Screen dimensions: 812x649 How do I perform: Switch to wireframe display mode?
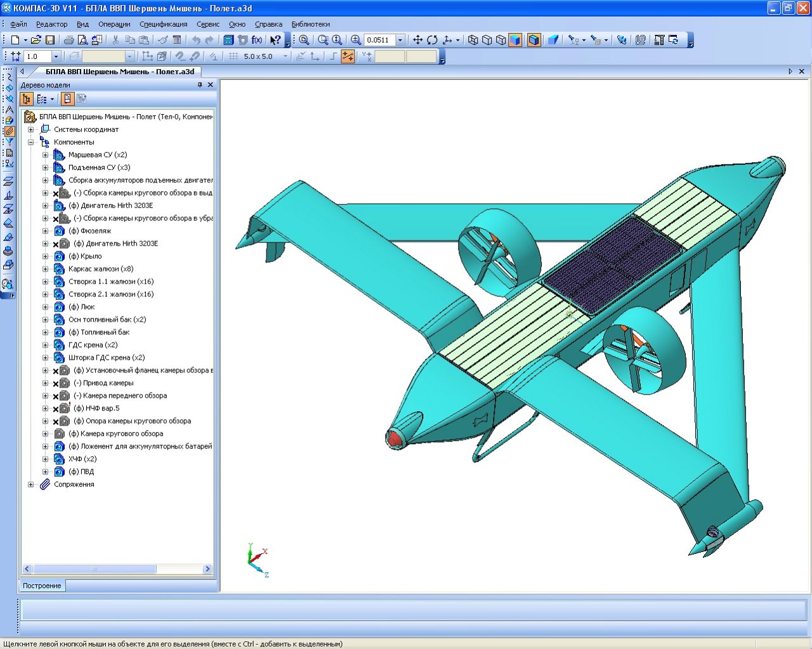tap(473, 40)
